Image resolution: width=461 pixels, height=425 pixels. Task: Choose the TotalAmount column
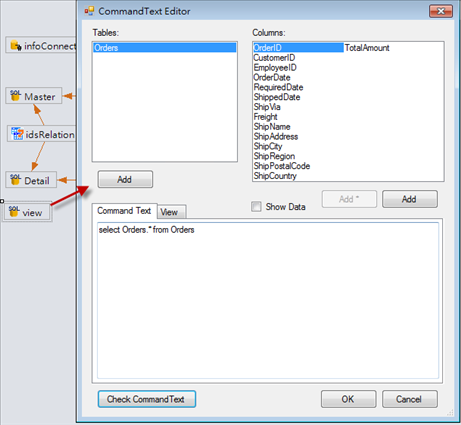[367, 48]
